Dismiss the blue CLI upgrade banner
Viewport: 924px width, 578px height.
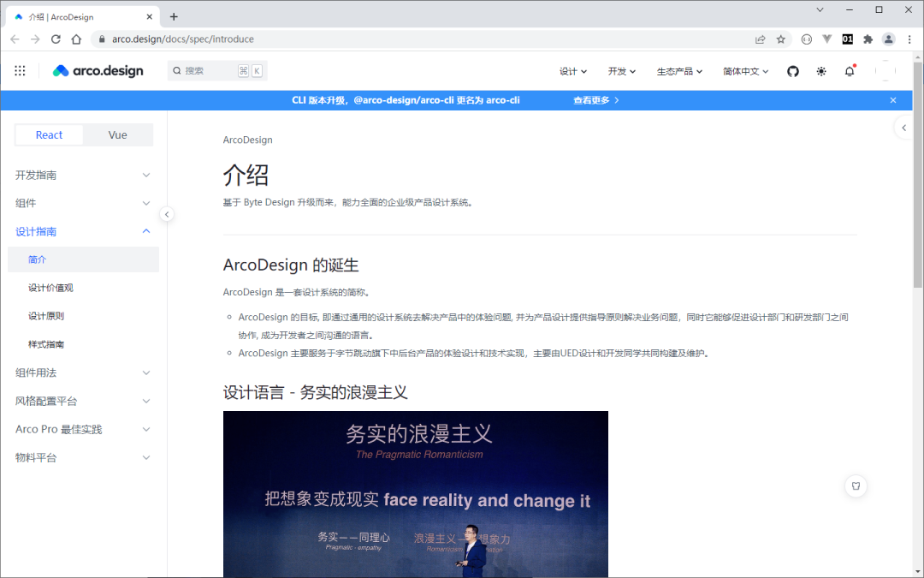pos(893,100)
